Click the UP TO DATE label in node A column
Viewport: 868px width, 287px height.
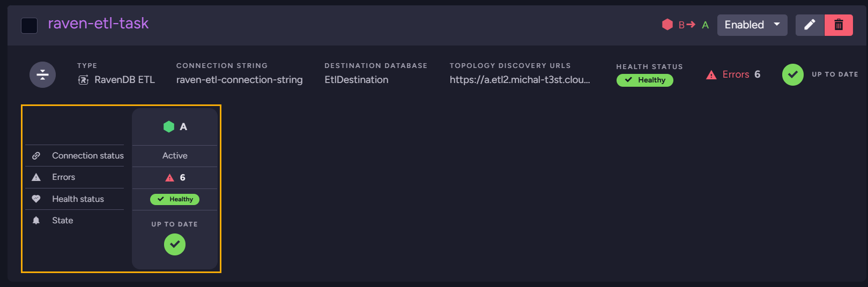pos(175,224)
